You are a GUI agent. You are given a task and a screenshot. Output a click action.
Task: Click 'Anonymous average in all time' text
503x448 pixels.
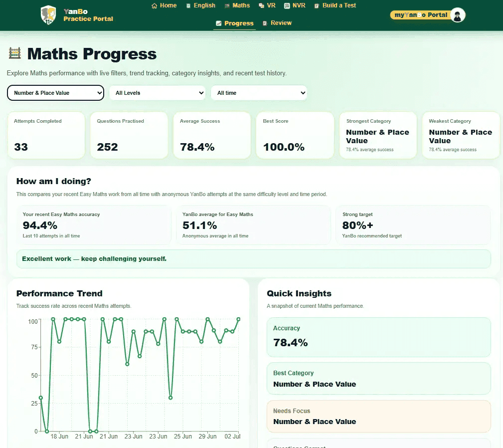[x=215, y=236]
